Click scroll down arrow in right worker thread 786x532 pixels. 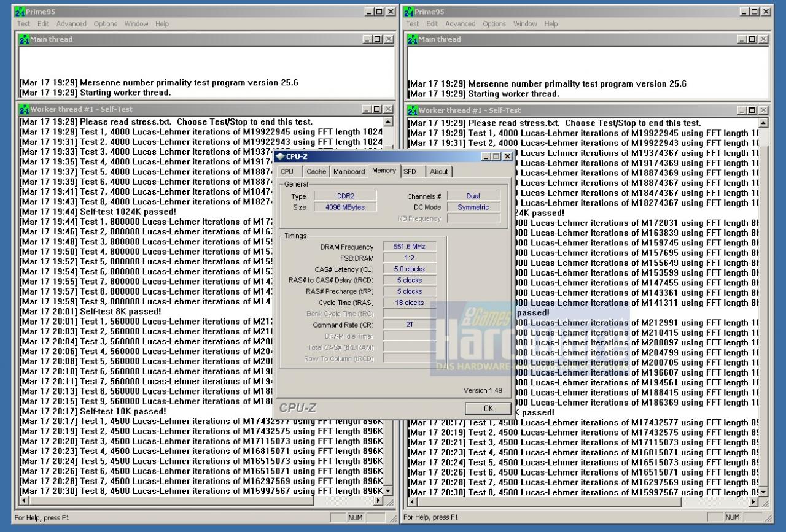click(763, 492)
